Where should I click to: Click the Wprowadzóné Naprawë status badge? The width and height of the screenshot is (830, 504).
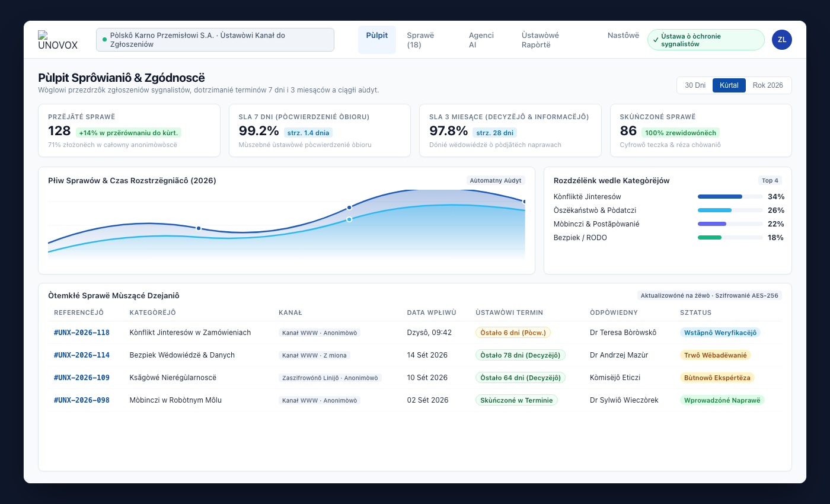(722, 400)
